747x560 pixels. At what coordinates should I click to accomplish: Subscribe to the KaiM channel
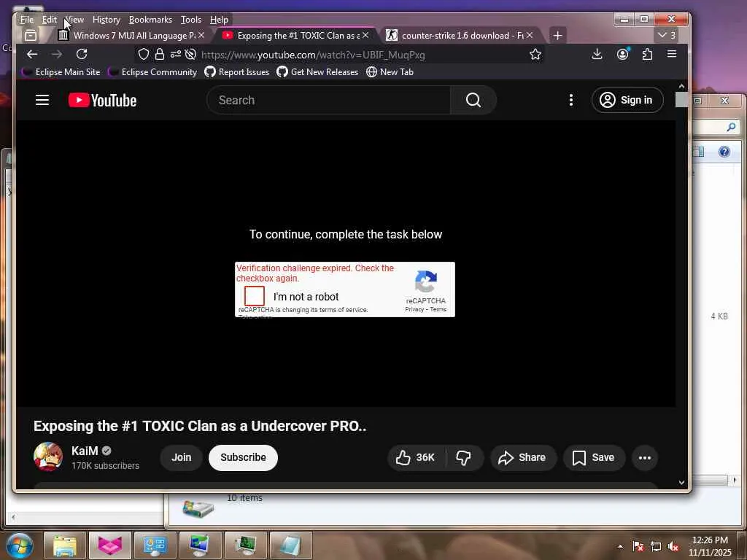(243, 458)
